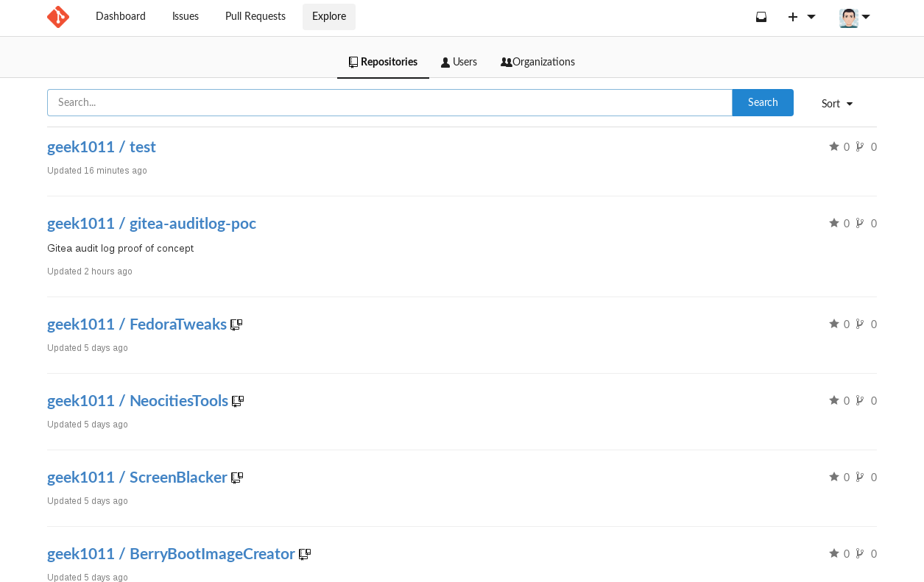The width and height of the screenshot is (924, 582).
Task: Click the 'Updated 16 minutes ago' text
Action: coord(97,171)
